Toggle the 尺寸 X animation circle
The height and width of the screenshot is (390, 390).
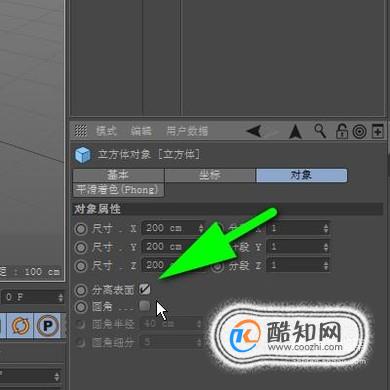[81, 229]
